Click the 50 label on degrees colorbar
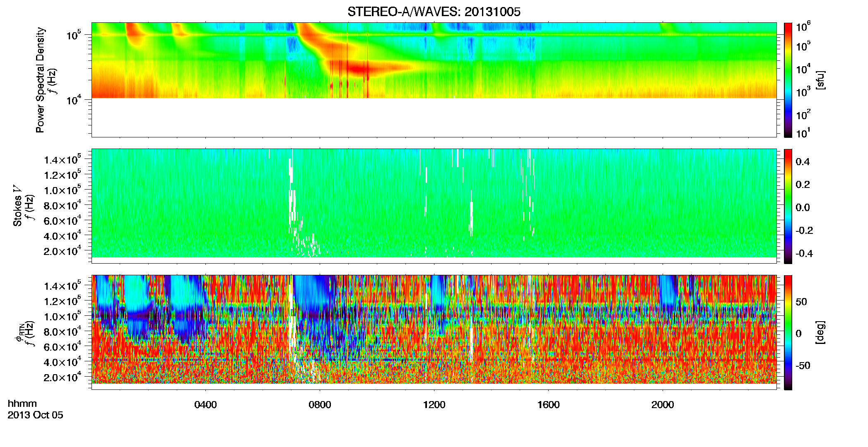The image size is (868, 447). (x=801, y=302)
